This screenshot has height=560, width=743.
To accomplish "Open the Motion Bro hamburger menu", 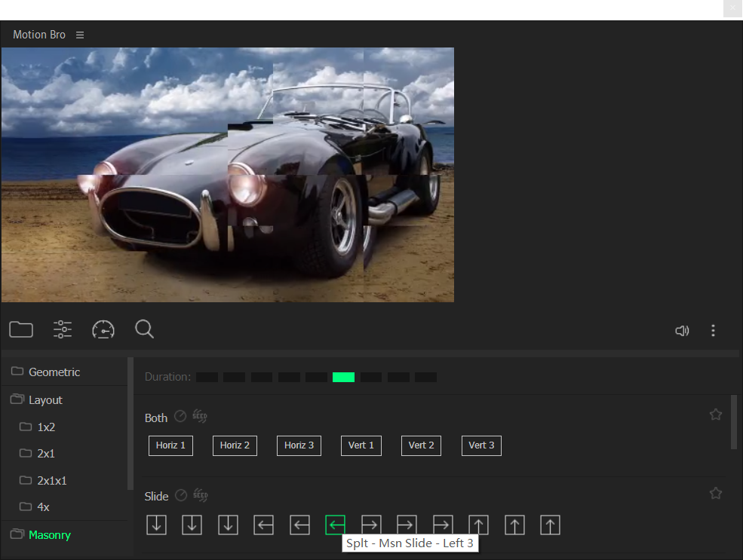I will (80, 35).
